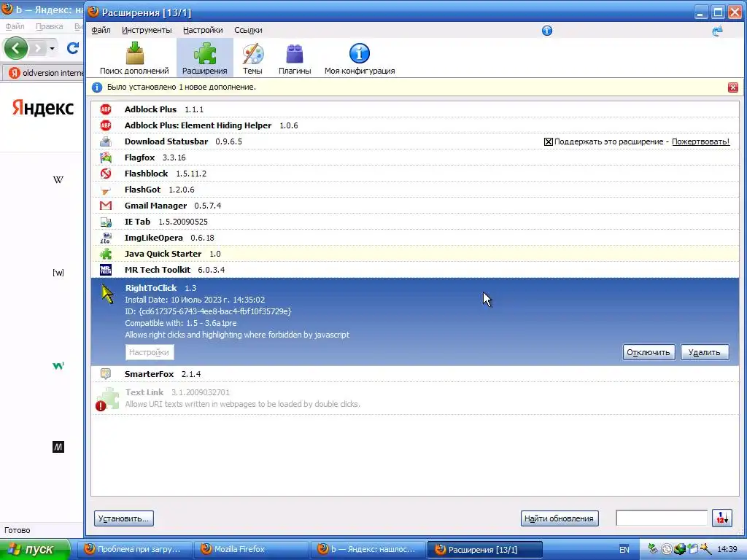The image size is (747, 560).
Task: Click the sort order icon button
Action: click(x=721, y=518)
